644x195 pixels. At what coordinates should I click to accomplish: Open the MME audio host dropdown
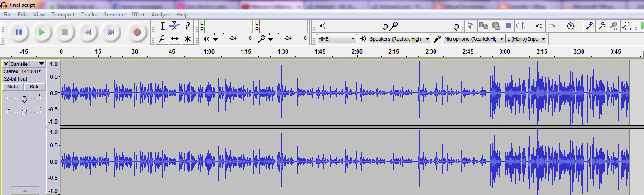337,39
